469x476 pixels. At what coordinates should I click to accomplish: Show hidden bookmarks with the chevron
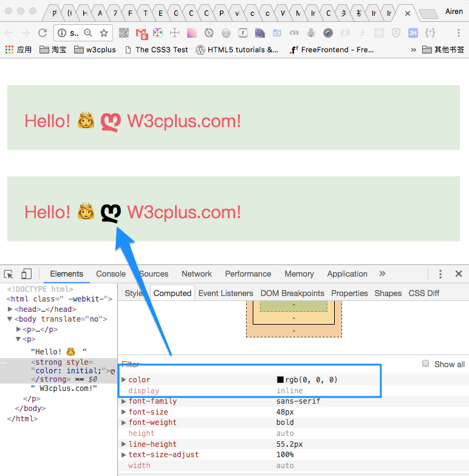pyautogui.click(x=413, y=50)
